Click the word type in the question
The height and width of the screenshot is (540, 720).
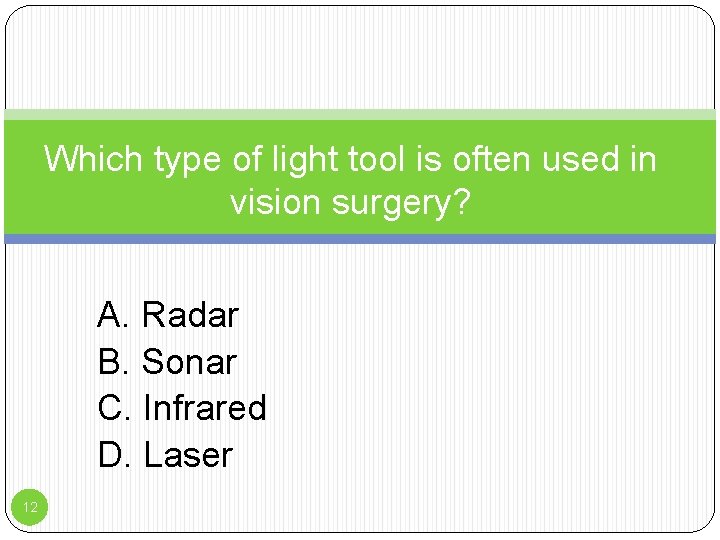187,160
